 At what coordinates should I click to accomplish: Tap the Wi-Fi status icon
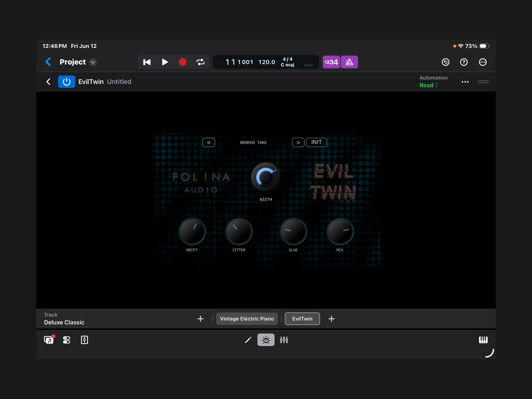click(x=460, y=46)
